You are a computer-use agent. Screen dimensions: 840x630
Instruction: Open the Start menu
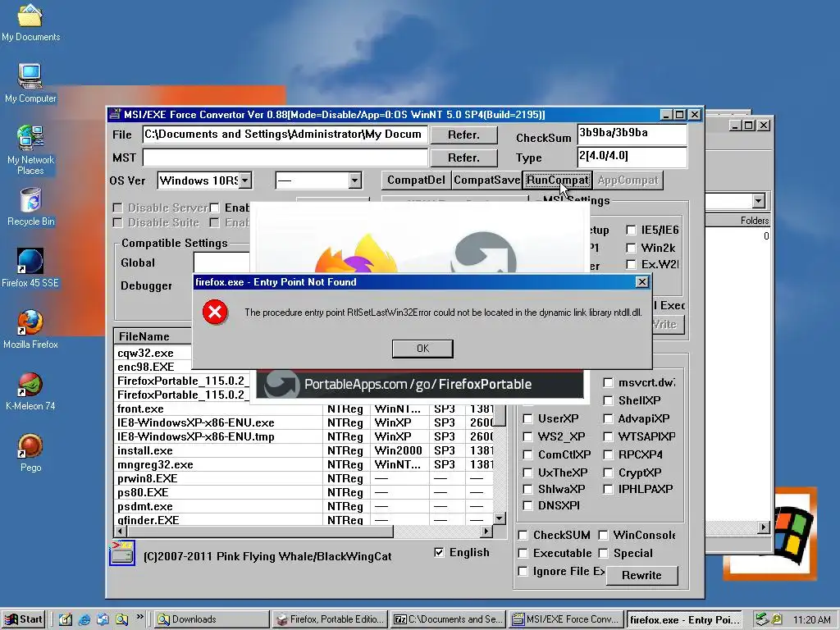23,619
